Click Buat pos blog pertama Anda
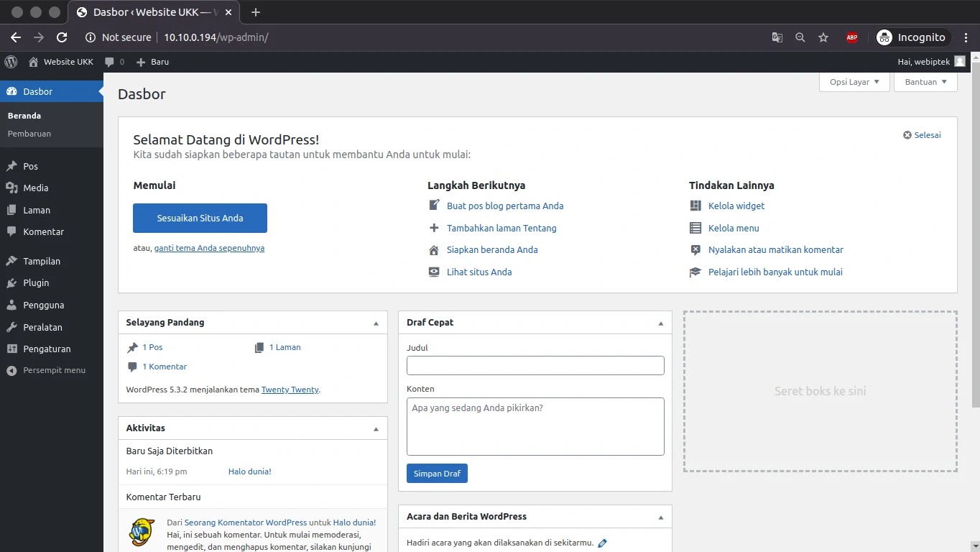 click(x=505, y=206)
